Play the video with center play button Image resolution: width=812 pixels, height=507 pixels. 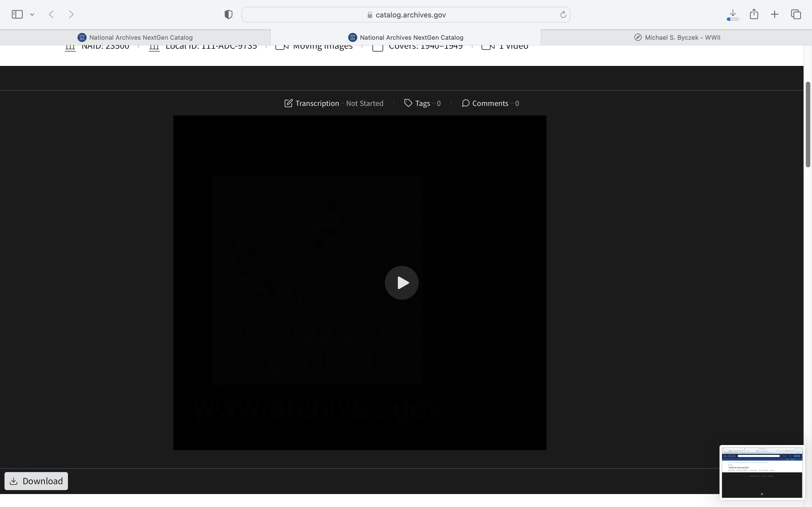pyautogui.click(x=401, y=283)
